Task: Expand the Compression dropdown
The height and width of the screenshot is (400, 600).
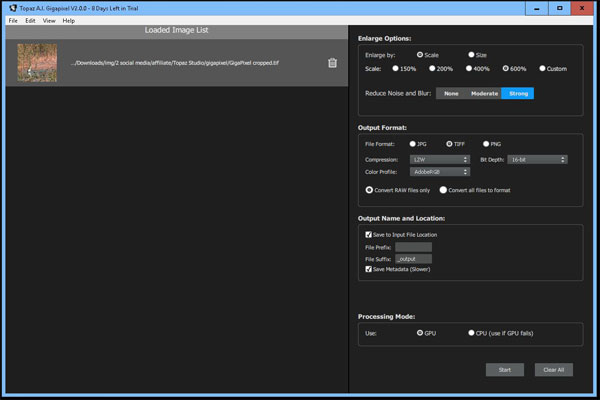Action: coord(433,159)
